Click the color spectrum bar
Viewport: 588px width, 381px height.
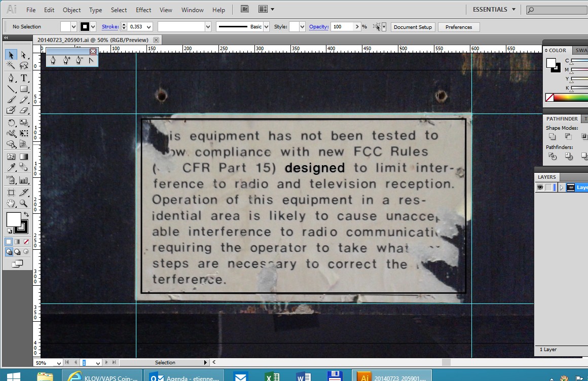(571, 97)
